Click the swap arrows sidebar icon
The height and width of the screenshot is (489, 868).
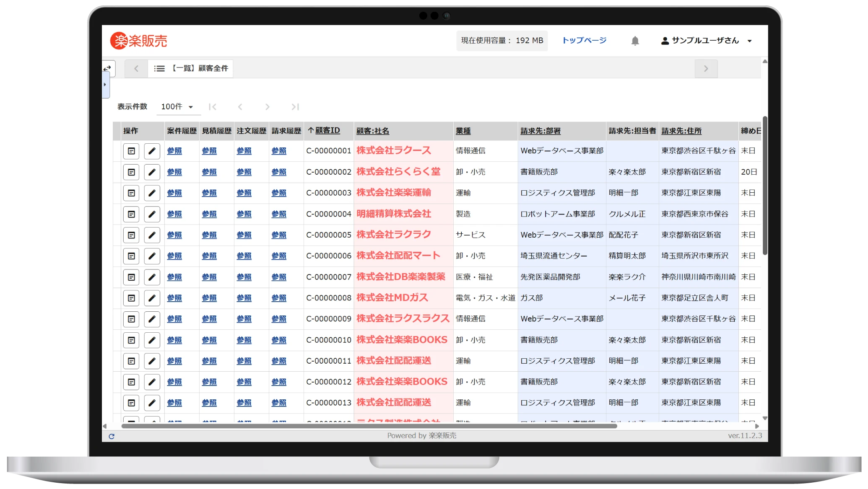pyautogui.click(x=107, y=68)
